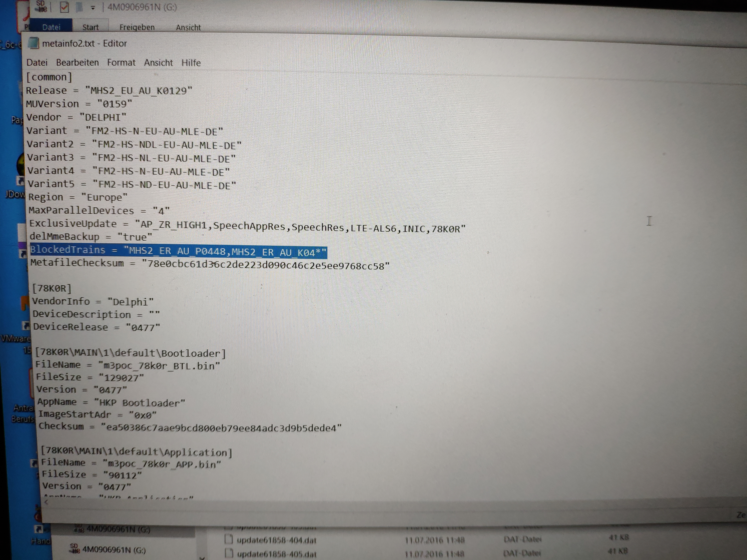Click the SD card icon in Explorer title bar
The width and height of the screenshot is (747, 560).
coord(41,6)
